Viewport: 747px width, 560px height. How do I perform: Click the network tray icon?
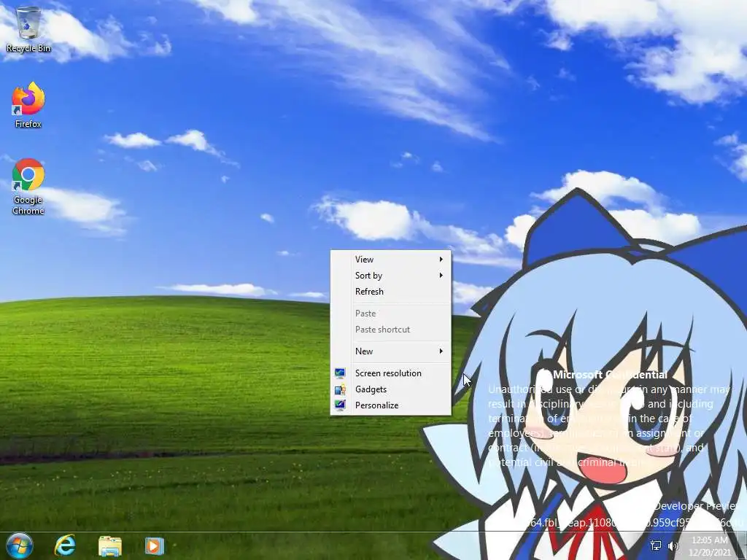point(656,545)
